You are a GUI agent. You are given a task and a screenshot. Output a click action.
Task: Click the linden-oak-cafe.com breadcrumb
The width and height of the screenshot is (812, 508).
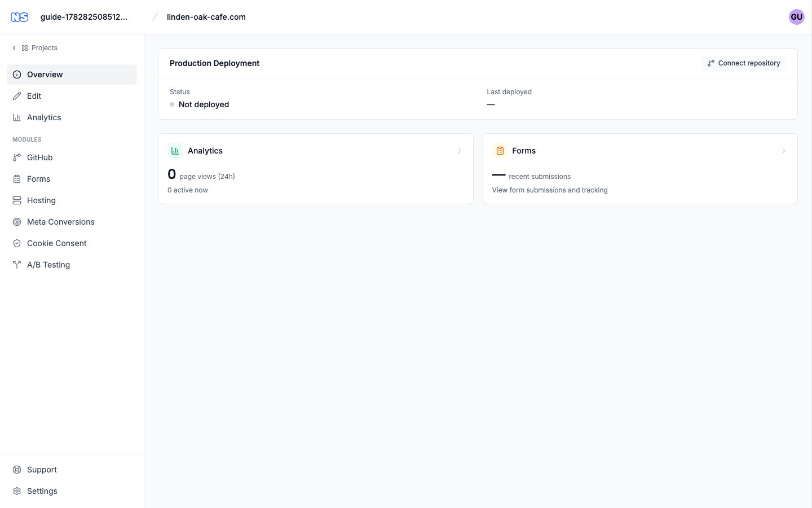tap(206, 17)
